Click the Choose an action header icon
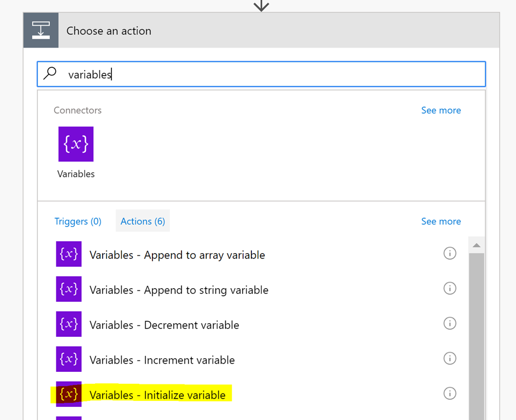 (41, 30)
